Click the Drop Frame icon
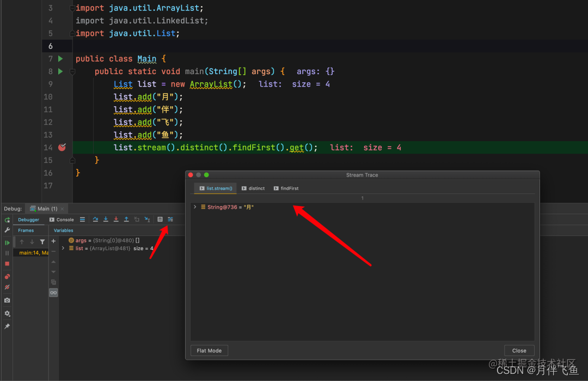Image resolution: width=588 pixels, height=381 pixels. point(137,220)
